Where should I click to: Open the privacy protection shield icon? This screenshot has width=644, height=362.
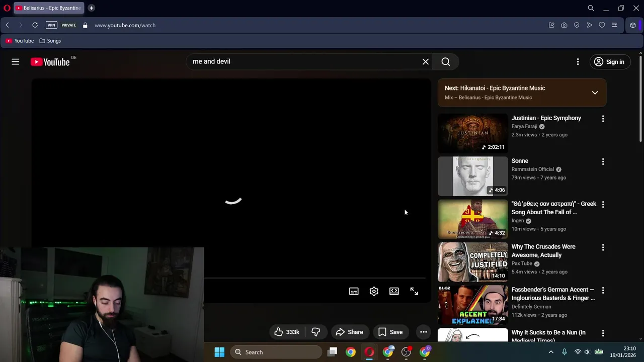577,25
